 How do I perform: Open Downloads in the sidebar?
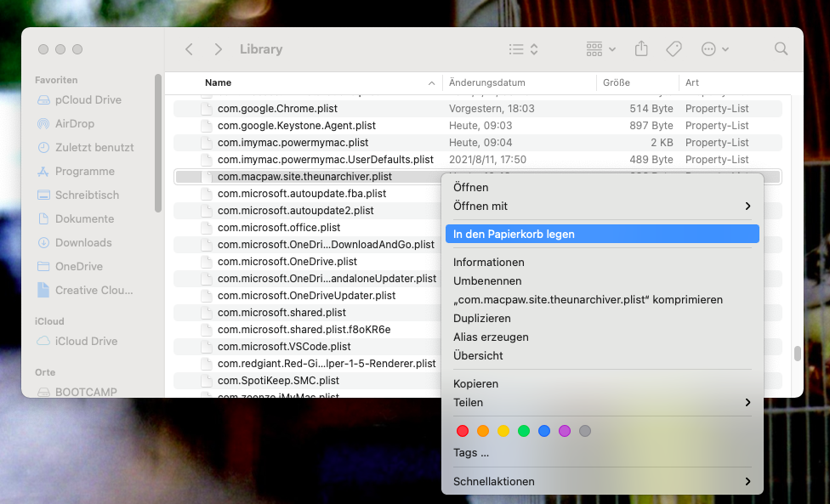coord(75,243)
